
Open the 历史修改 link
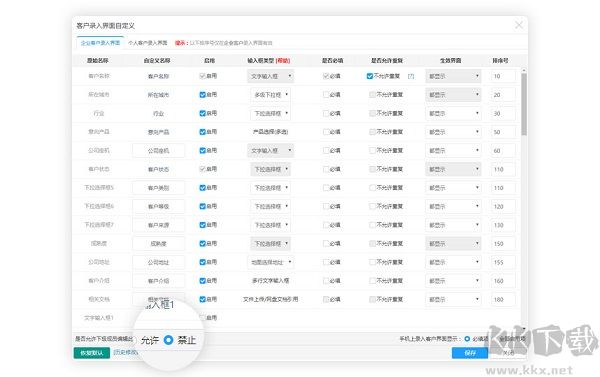click(x=126, y=352)
